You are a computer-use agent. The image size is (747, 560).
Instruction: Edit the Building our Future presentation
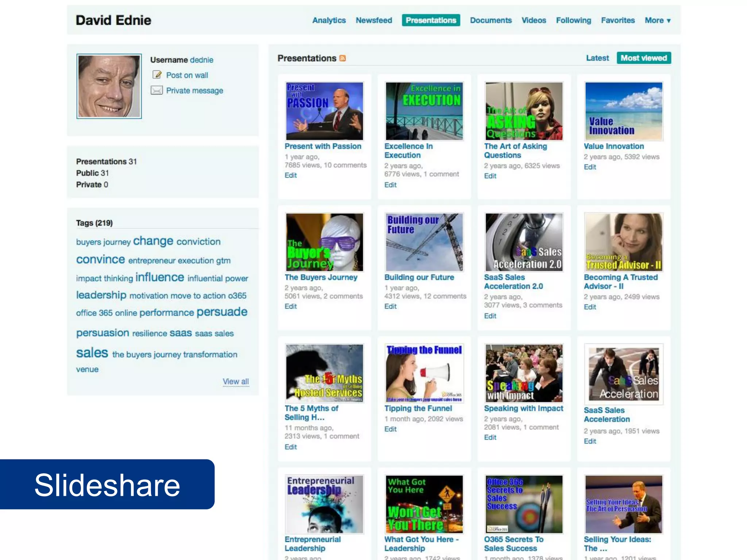pyautogui.click(x=390, y=307)
